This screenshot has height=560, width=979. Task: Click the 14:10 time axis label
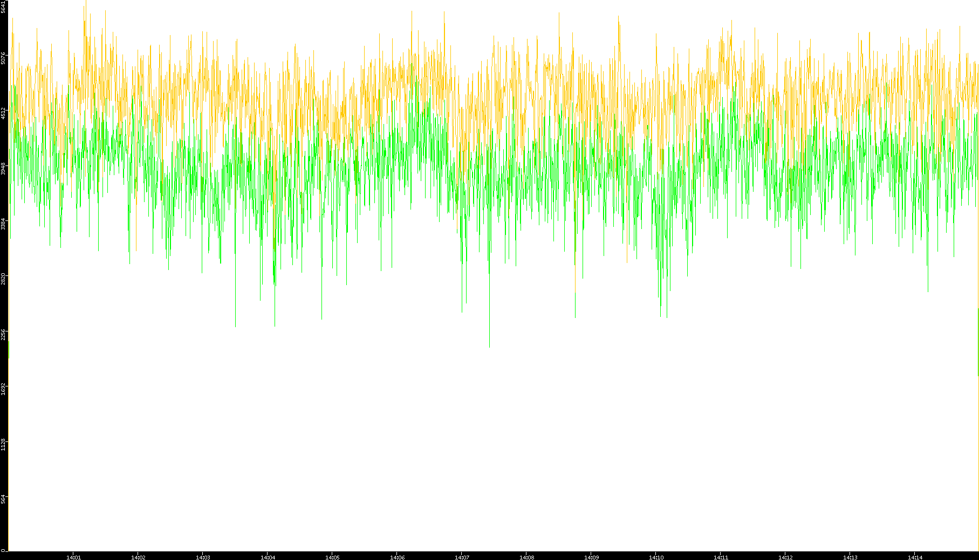656,557
